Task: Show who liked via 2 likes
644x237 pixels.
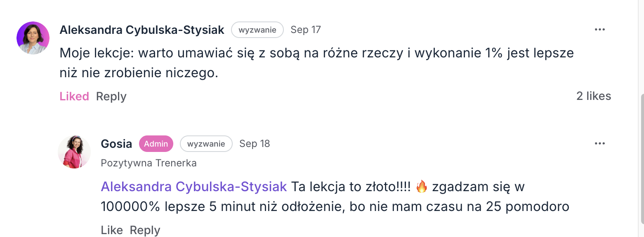Action: point(593,96)
